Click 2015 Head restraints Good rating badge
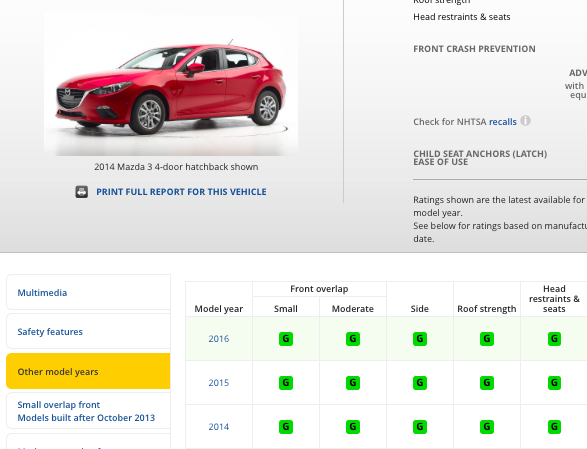The image size is (587, 449). pyautogui.click(x=554, y=383)
